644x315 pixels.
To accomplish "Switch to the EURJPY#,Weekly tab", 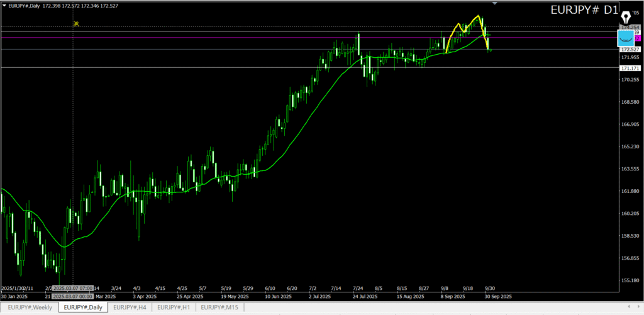I will point(30,307).
